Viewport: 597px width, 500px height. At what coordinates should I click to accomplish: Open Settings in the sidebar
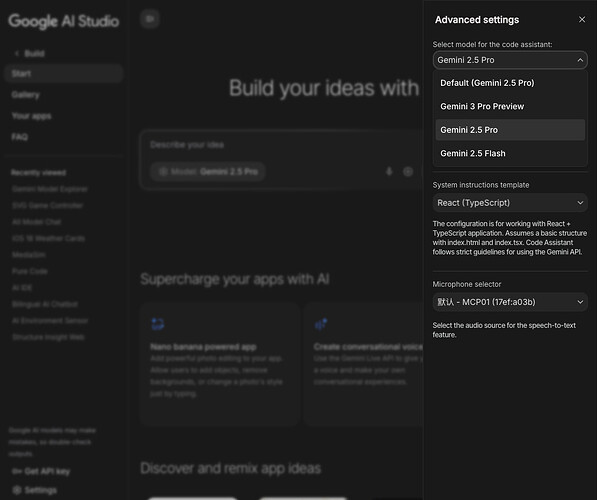(35, 490)
